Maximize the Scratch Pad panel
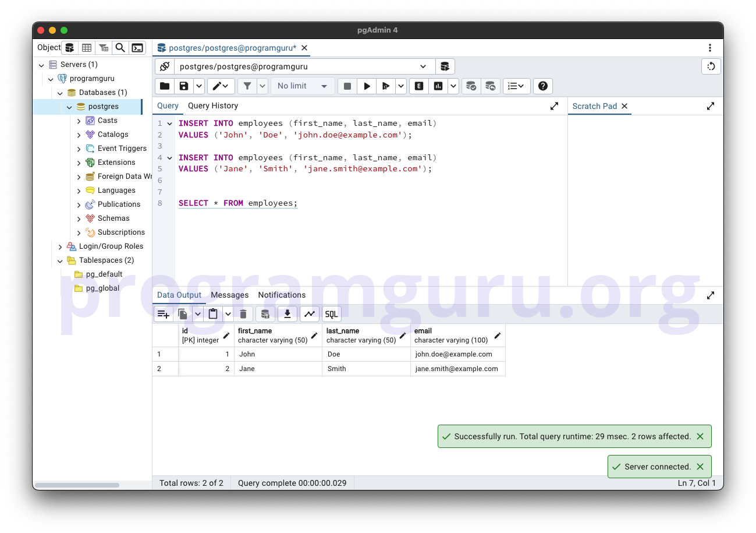Screen dimensions: 756x533 pos(711,106)
